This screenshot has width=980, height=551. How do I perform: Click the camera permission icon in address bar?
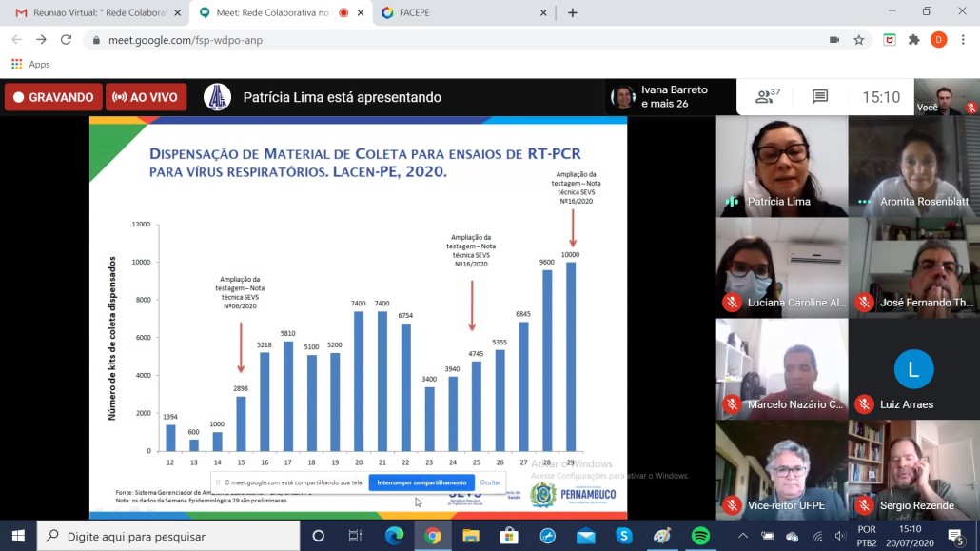tap(834, 40)
